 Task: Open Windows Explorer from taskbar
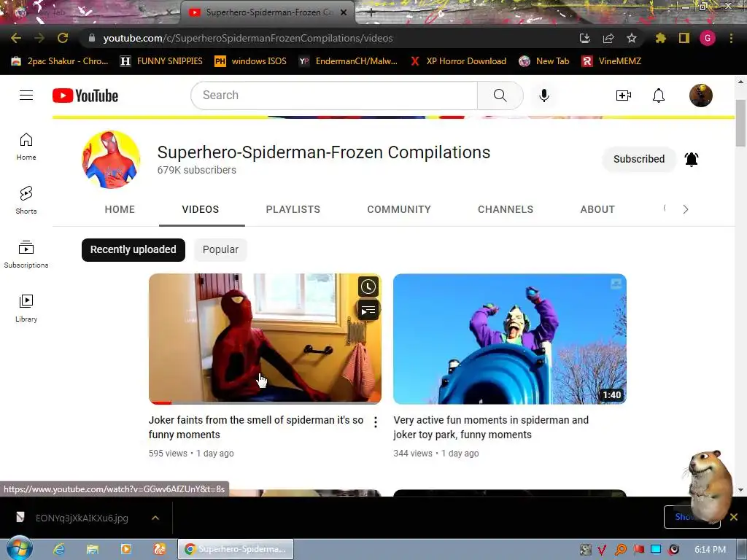(x=93, y=549)
